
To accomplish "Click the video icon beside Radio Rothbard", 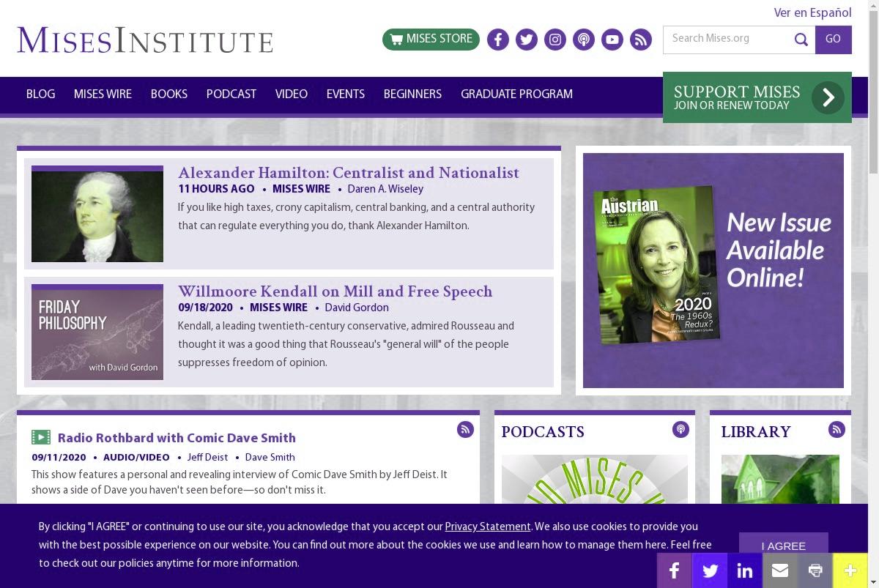I will click(41, 437).
